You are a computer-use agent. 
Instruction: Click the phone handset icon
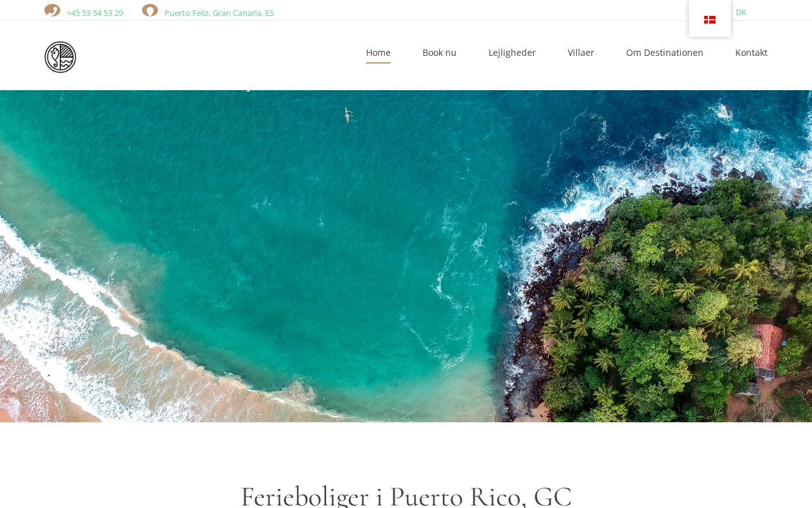[52, 10]
